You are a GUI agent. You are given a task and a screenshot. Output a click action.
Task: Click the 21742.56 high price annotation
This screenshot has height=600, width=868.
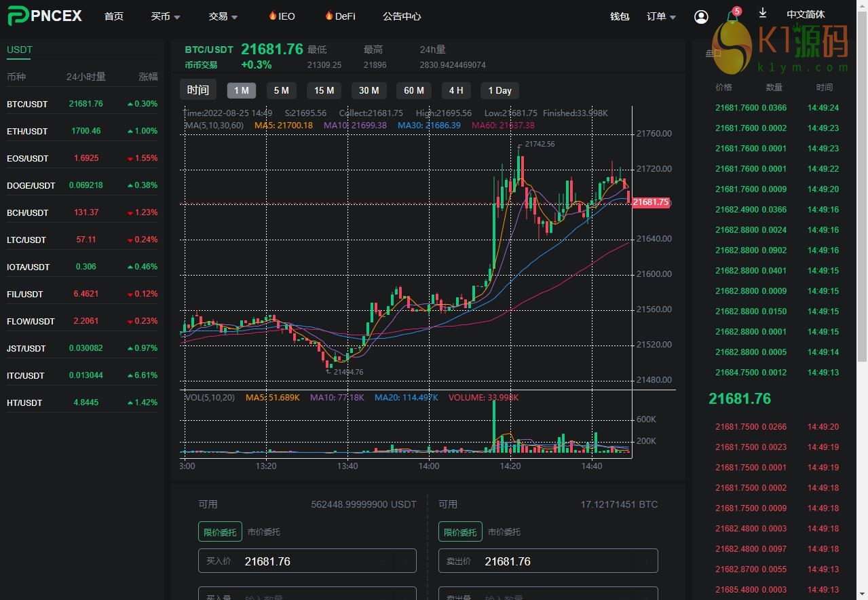(540, 144)
